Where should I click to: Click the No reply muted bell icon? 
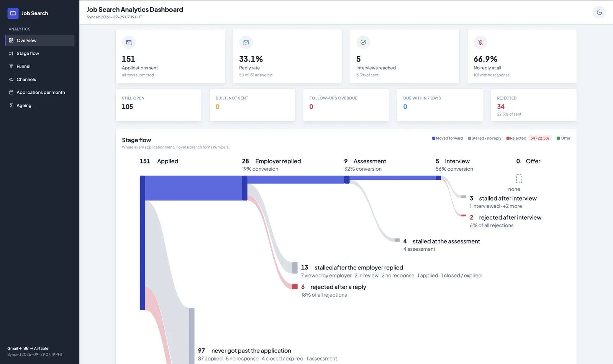click(480, 42)
